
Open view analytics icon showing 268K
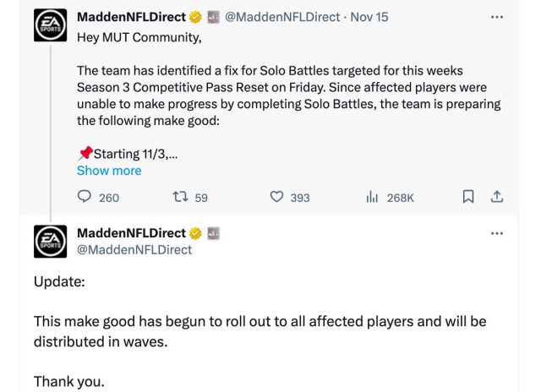(x=372, y=197)
